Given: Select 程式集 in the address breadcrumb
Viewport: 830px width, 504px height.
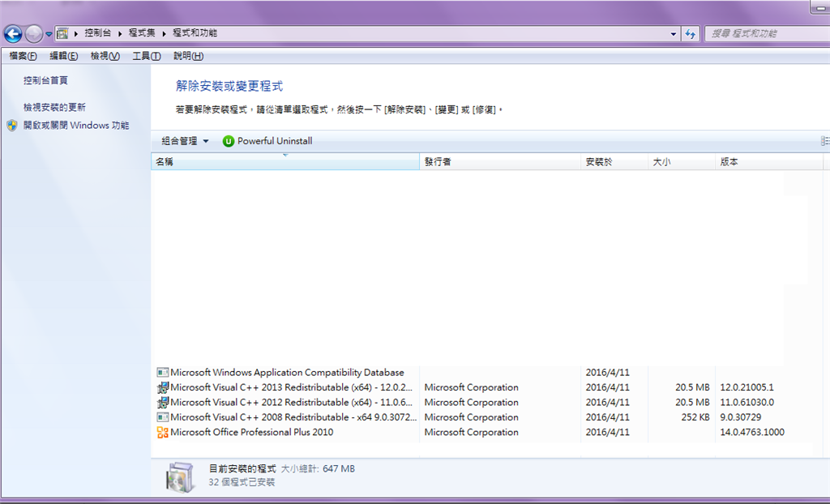Looking at the screenshot, I should point(142,33).
